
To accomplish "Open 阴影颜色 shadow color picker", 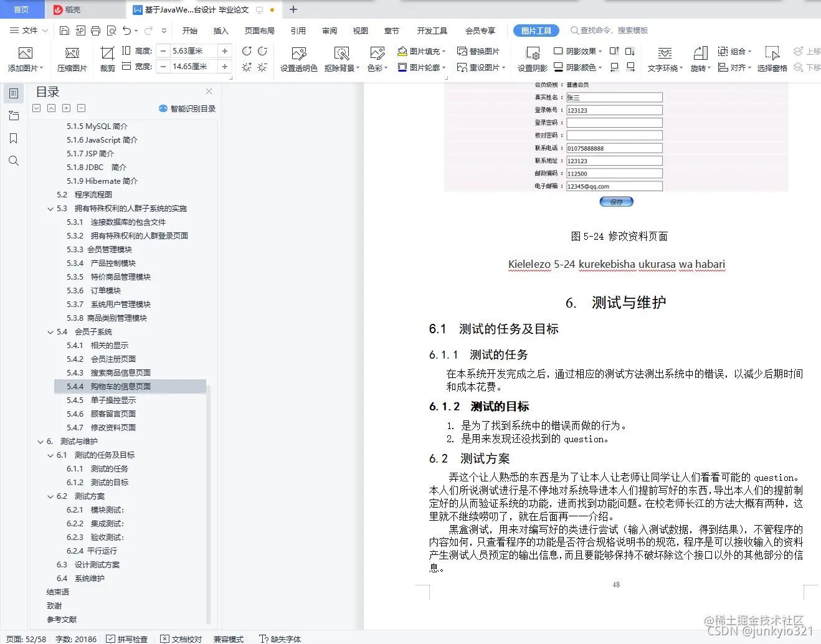I will (x=577, y=67).
